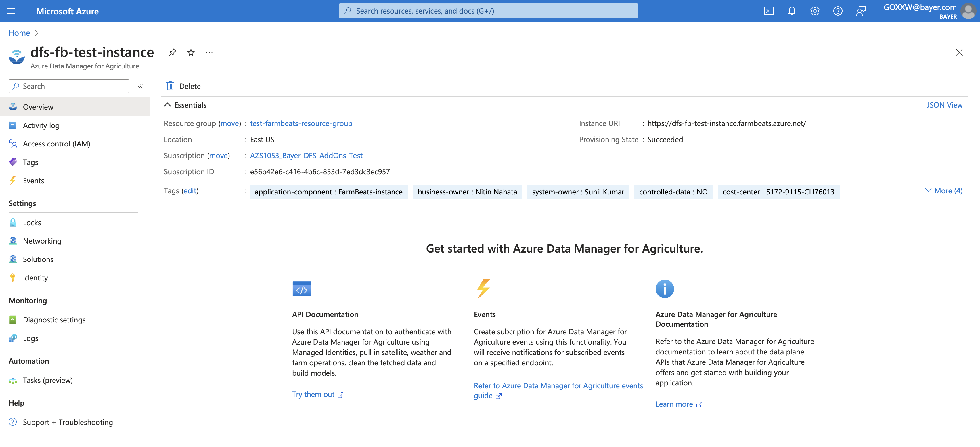
Task: Focus the sidebar Search box
Action: (69, 86)
